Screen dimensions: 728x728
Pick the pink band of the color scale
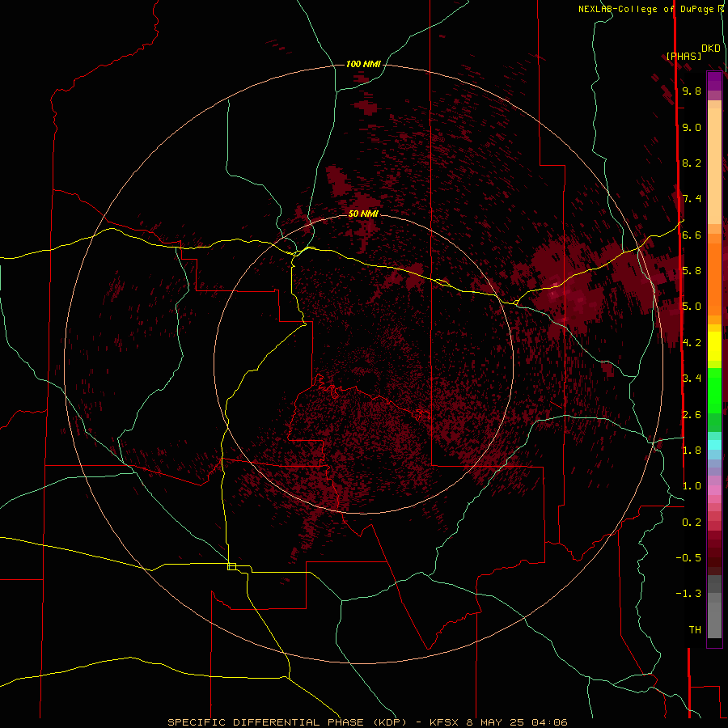pos(714,490)
